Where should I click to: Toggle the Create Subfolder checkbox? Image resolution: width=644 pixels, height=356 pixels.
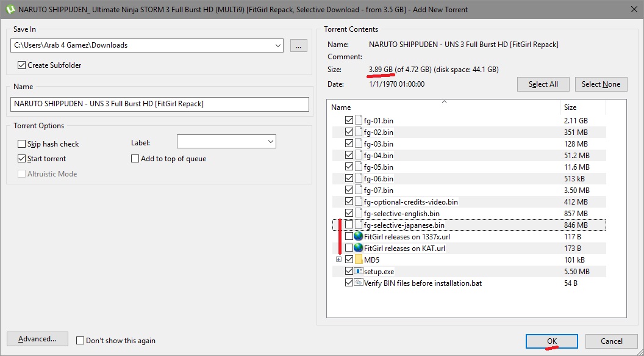tap(21, 65)
